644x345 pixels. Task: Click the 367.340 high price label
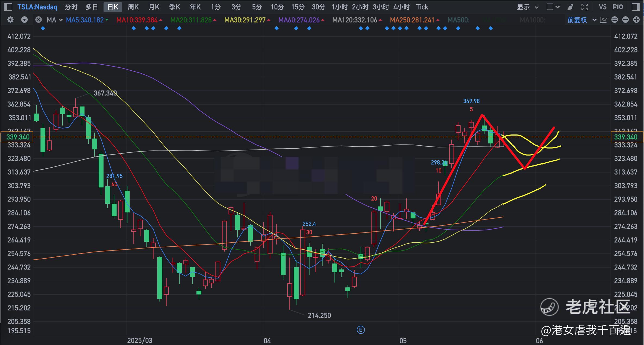tap(105, 93)
